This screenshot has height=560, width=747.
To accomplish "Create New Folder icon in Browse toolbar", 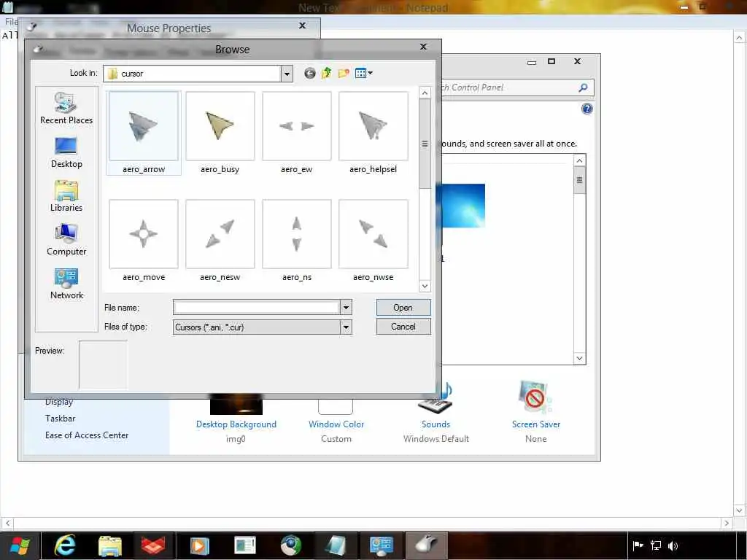I will (344, 74).
